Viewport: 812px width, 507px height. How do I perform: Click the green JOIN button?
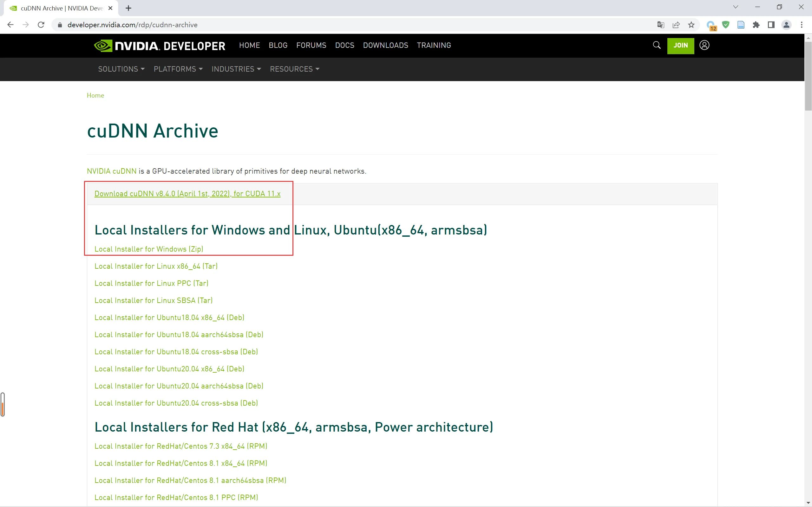(680, 46)
